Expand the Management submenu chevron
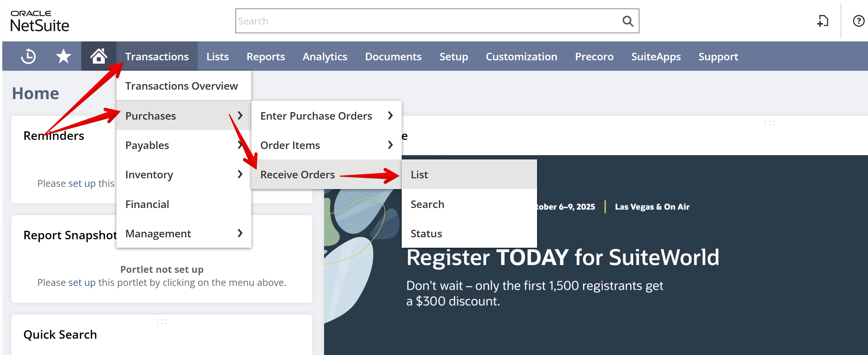The image size is (868, 355). 240,233
